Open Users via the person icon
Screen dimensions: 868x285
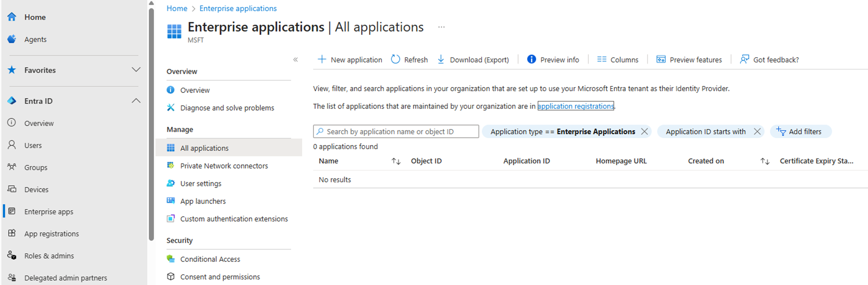(x=12, y=145)
